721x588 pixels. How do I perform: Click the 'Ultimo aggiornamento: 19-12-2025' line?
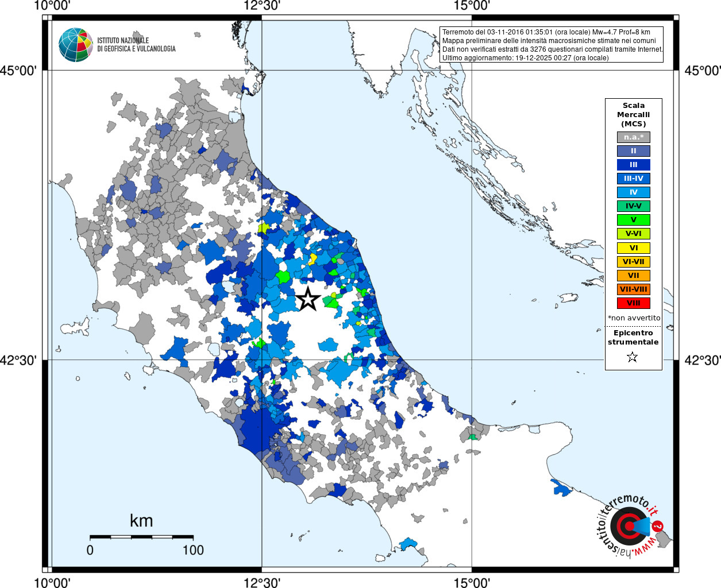pos(526,58)
